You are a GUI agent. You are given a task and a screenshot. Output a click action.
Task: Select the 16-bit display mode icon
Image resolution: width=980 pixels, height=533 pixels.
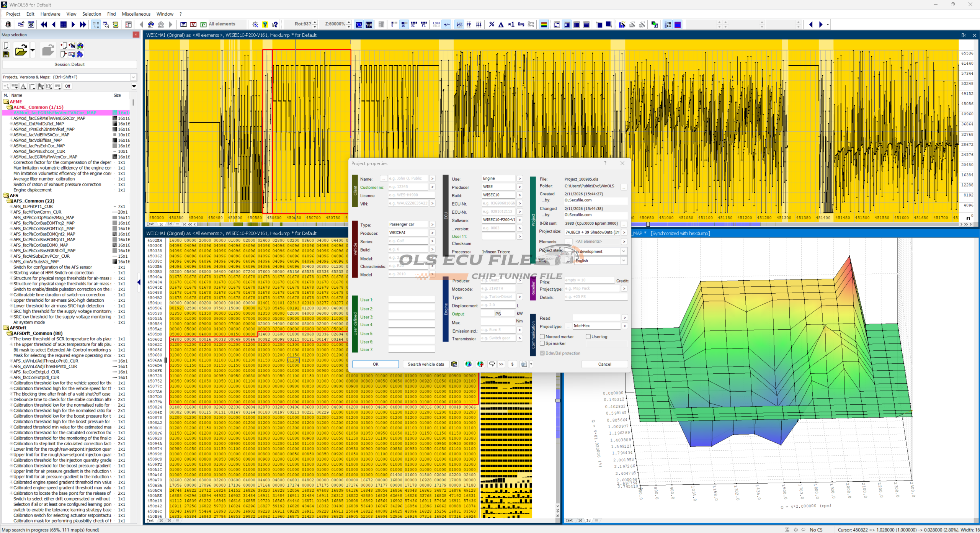pos(403,25)
